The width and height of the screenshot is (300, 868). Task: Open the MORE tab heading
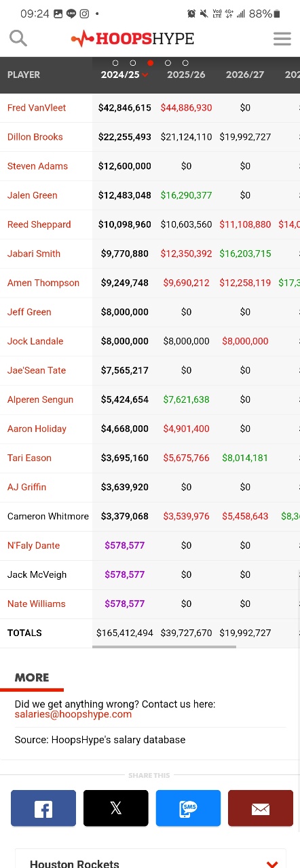pyautogui.click(x=32, y=677)
